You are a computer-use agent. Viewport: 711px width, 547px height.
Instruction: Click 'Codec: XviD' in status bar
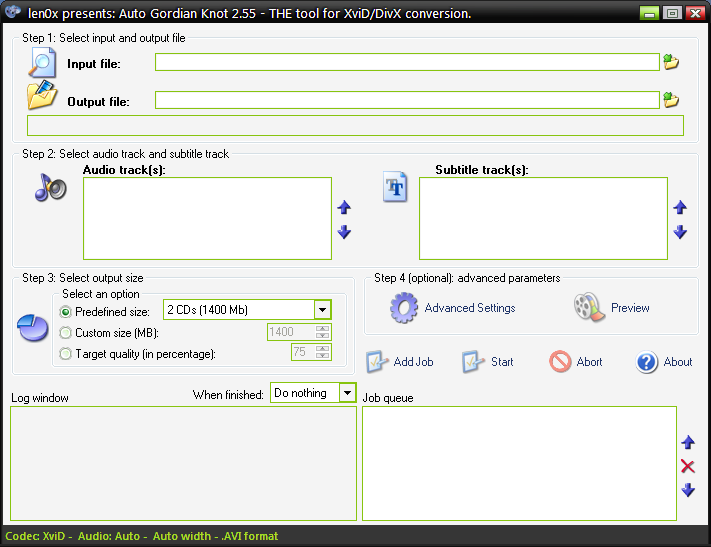[35, 536]
